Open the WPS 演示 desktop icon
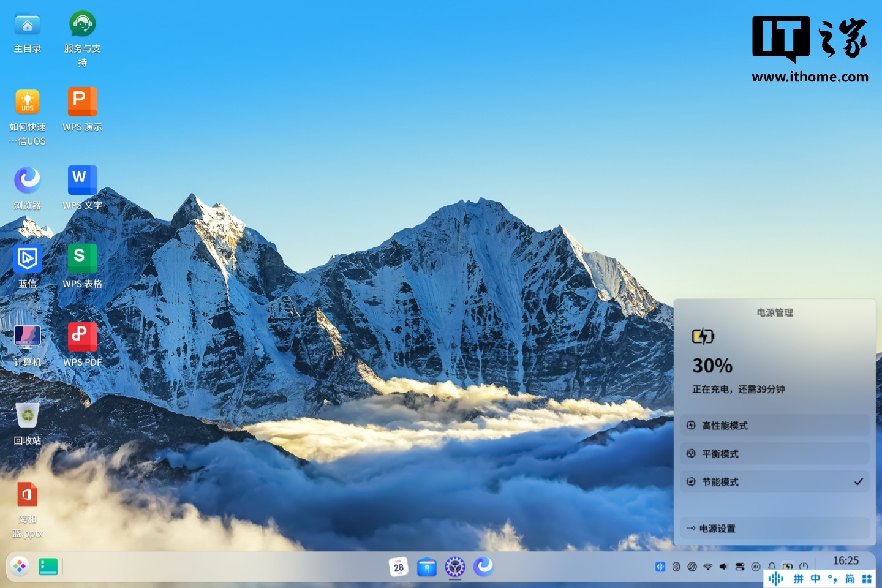The width and height of the screenshot is (882, 588). pos(82,102)
